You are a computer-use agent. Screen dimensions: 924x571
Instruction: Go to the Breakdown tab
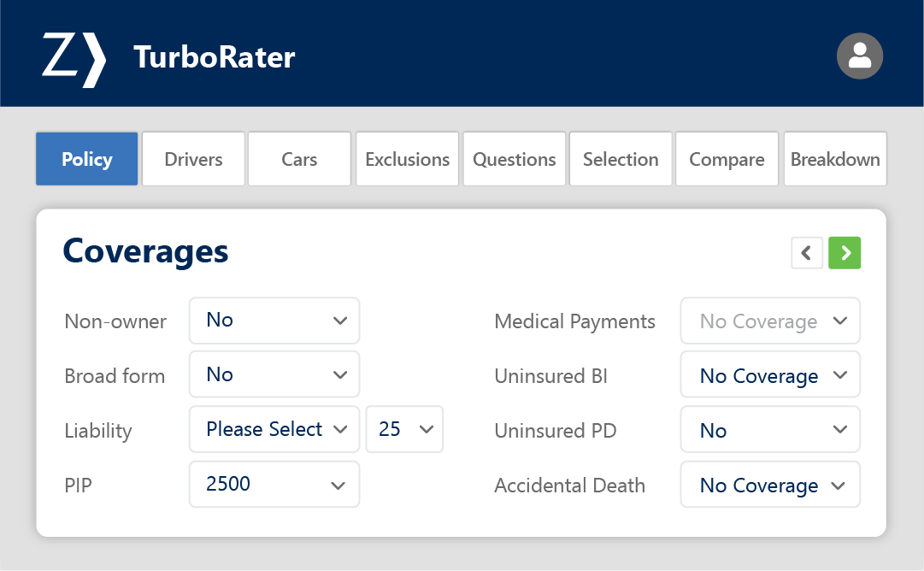click(x=835, y=158)
